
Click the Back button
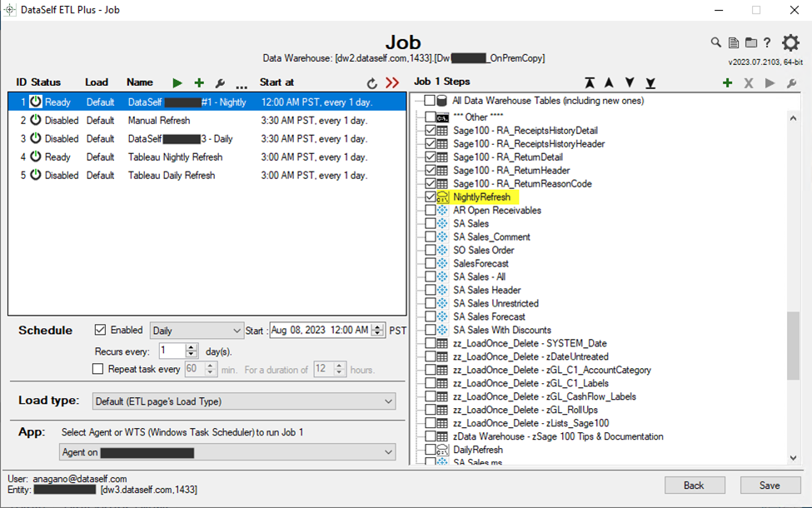tap(695, 486)
